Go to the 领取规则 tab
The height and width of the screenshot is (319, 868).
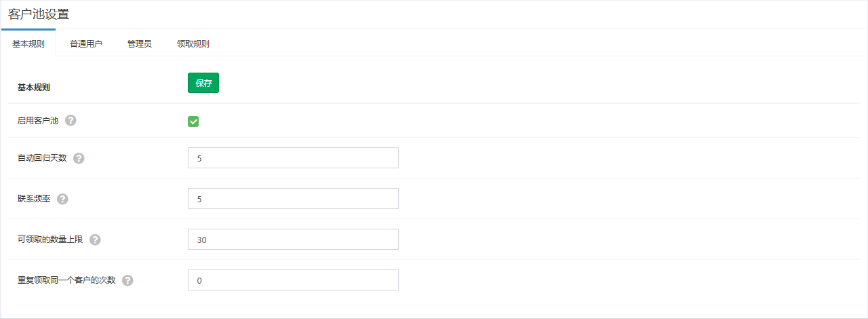click(x=193, y=43)
